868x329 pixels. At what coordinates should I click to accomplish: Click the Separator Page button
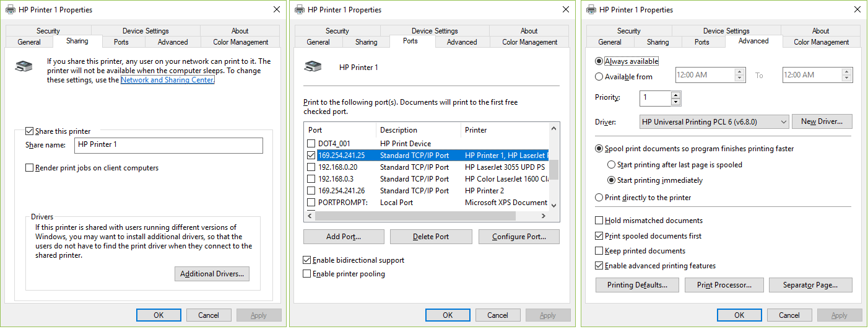[810, 285]
